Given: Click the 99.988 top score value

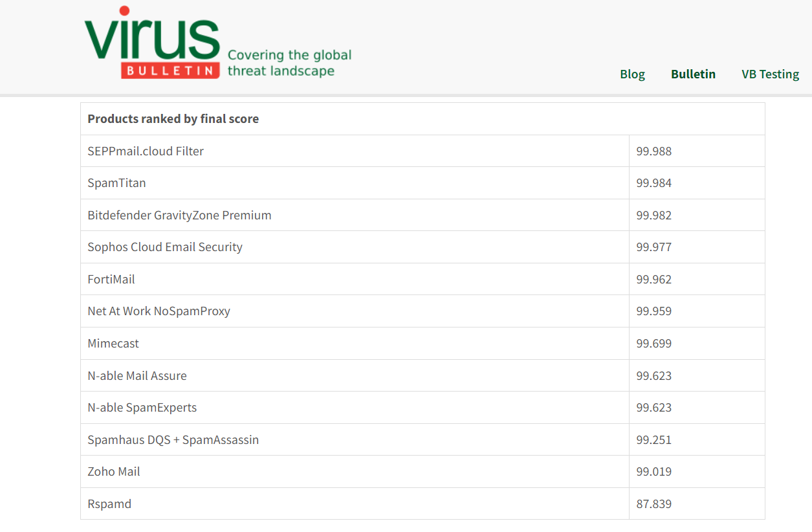Looking at the screenshot, I should pos(653,151).
